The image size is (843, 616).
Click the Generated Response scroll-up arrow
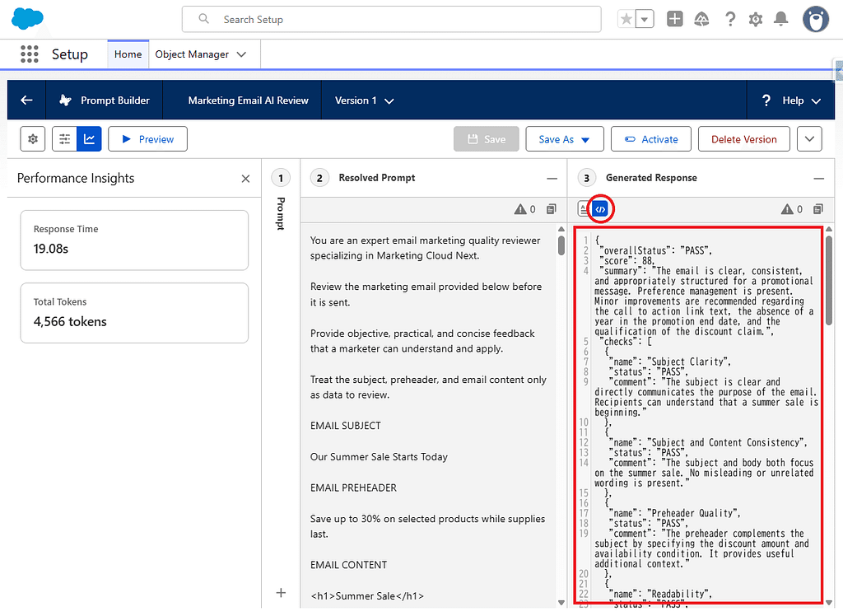[x=828, y=229]
